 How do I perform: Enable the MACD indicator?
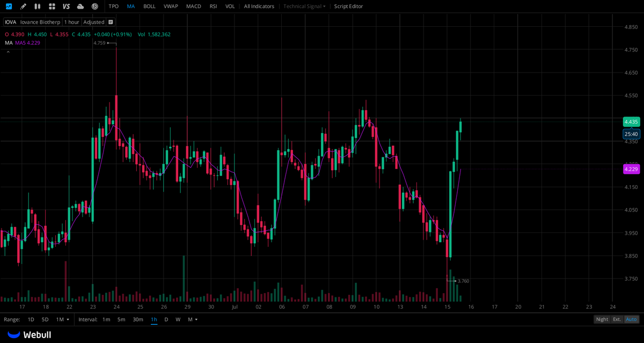point(194,6)
